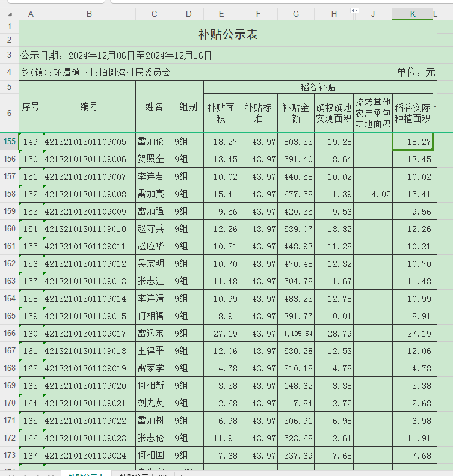Select column D header

coord(188,14)
